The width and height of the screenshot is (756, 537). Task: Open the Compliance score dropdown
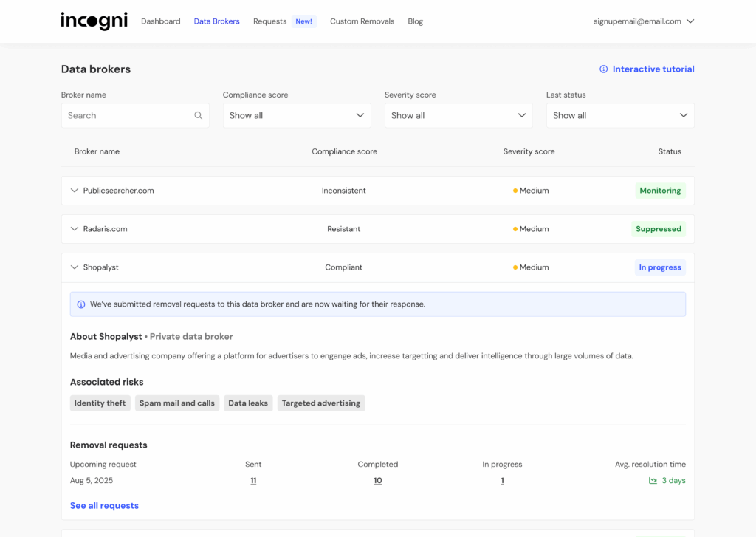(296, 115)
